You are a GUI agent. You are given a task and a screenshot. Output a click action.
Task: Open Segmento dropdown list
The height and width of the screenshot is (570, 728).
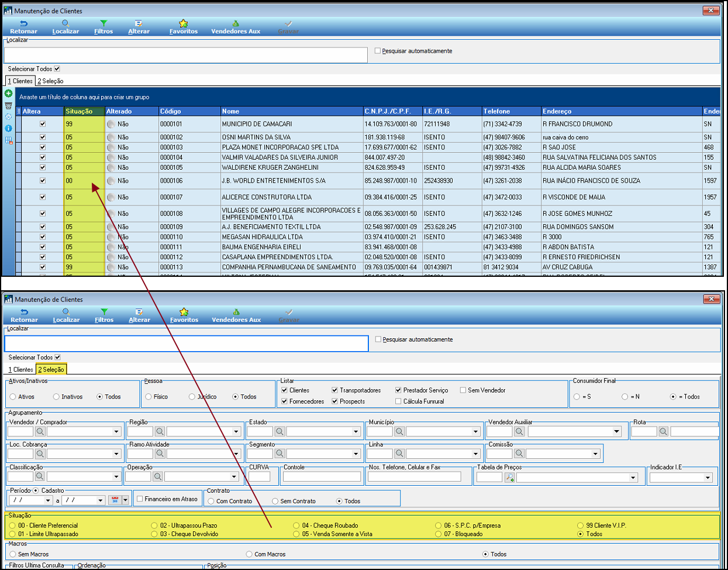click(356, 454)
